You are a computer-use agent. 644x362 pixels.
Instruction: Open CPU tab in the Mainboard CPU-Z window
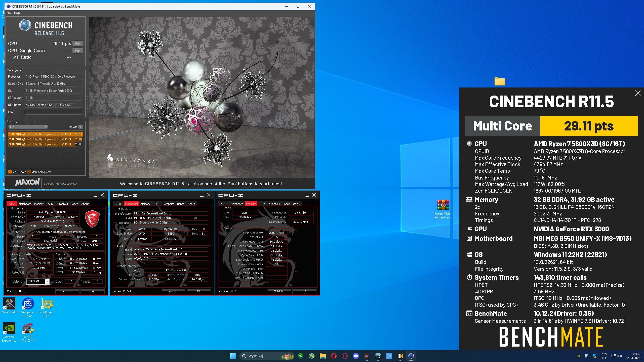point(118,204)
